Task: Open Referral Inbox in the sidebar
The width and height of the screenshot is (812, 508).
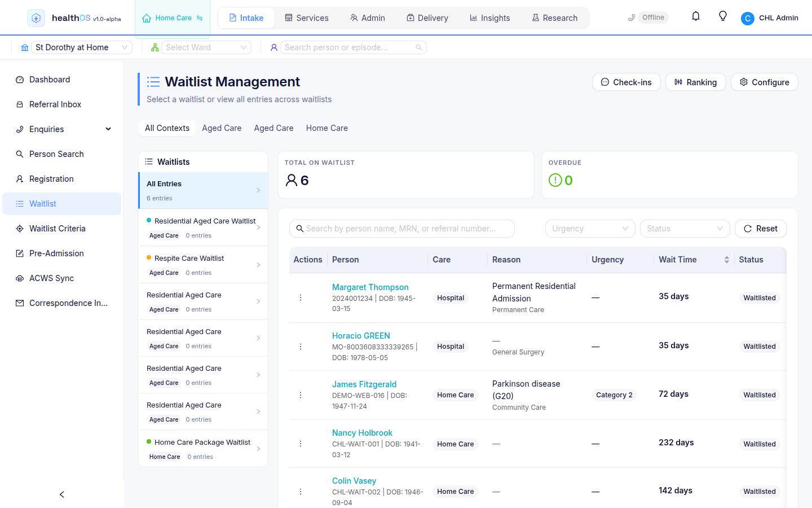Action: (62, 104)
